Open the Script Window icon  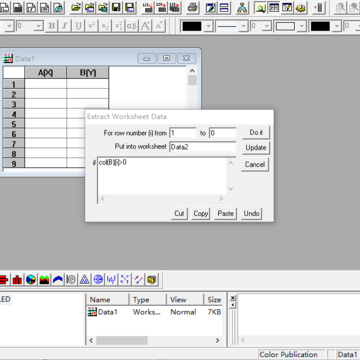[x=287, y=7]
